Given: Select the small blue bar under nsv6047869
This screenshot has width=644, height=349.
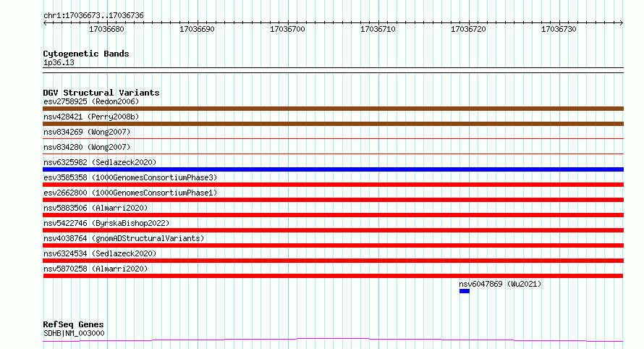Looking at the screenshot, I should pos(465,291).
